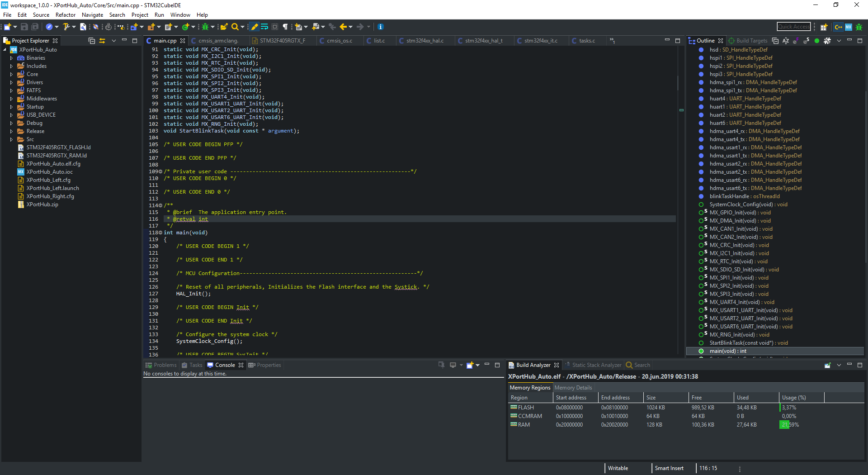Click the Start address column header
868x475 pixels.
576,398
